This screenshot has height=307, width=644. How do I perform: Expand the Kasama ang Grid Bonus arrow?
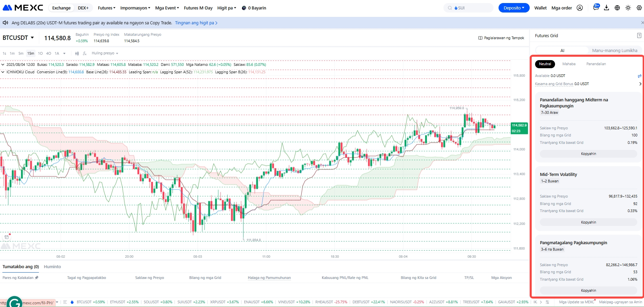(640, 84)
